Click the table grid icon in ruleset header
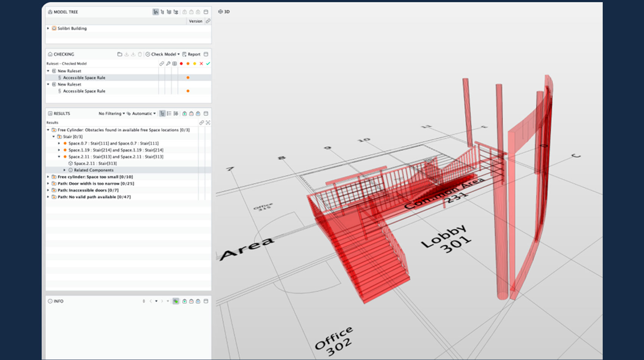This screenshot has width=644, height=360. pyautogui.click(x=175, y=64)
